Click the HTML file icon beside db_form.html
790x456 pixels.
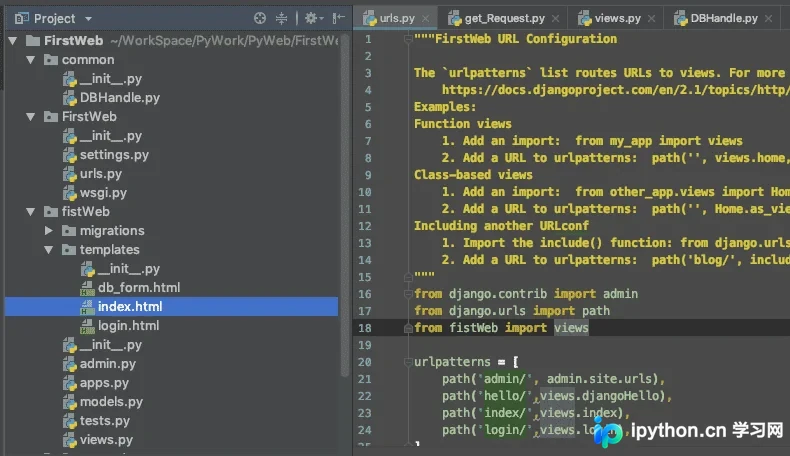[x=88, y=288]
